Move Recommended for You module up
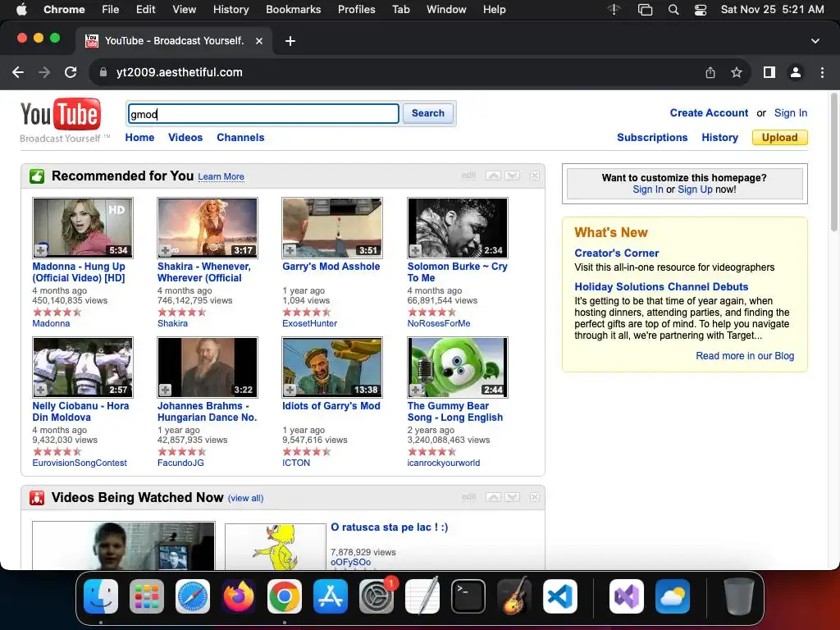 click(x=493, y=176)
